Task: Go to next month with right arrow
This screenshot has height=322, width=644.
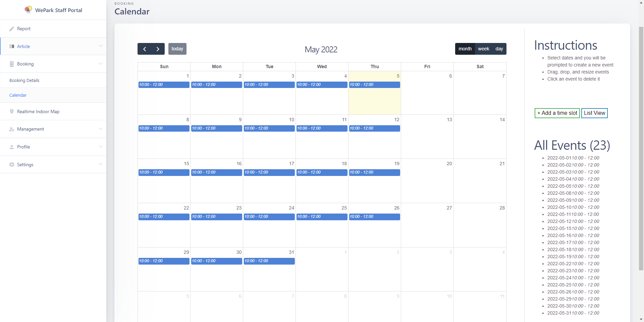Action: pyautogui.click(x=158, y=49)
